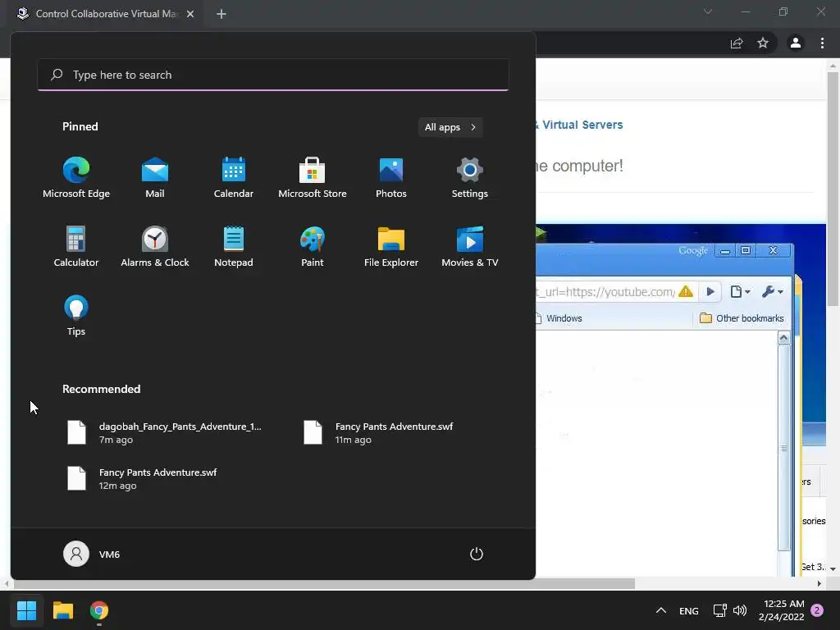Image resolution: width=840 pixels, height=630 pixels.
Task: Open the Chrome three-dot menu
Action: (822, 43)
